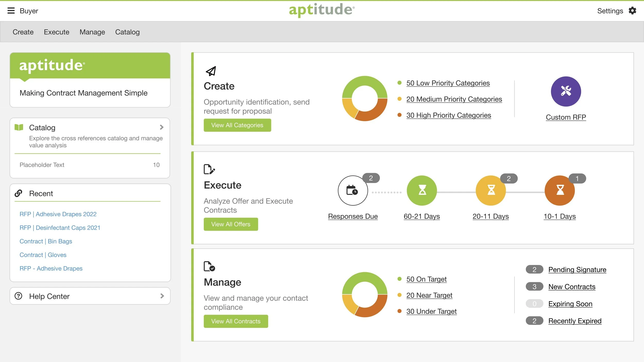Screen dimensions: 644x362
Task: Click the Settings gear icon
Action: tap(632, 11)
